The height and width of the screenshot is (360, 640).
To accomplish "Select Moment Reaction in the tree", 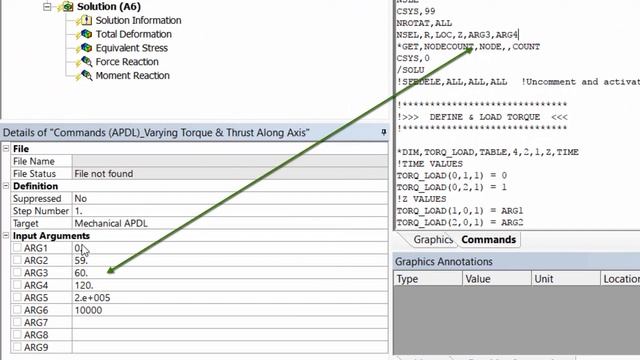I will pyautogui.click(x=132, y=76).
